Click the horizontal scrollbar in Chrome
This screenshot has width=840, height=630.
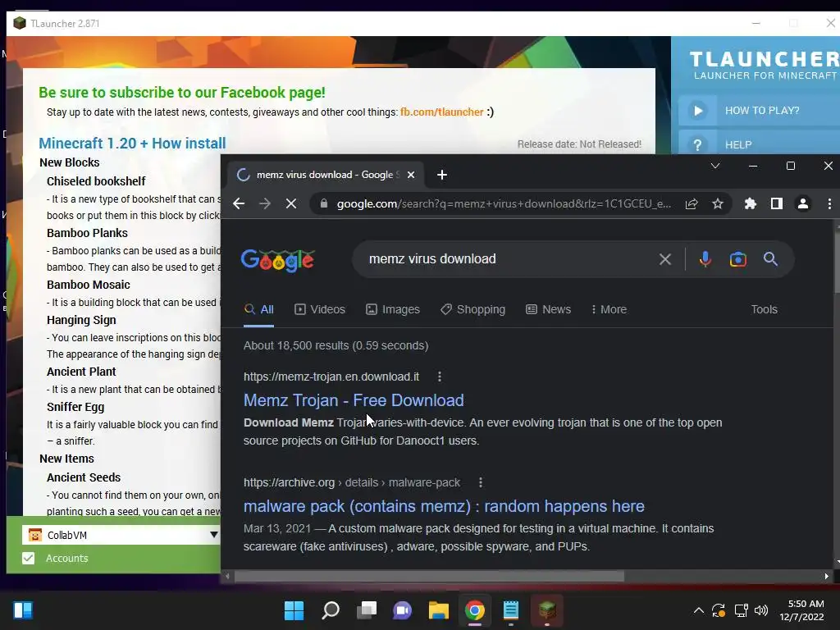(429, 577)
